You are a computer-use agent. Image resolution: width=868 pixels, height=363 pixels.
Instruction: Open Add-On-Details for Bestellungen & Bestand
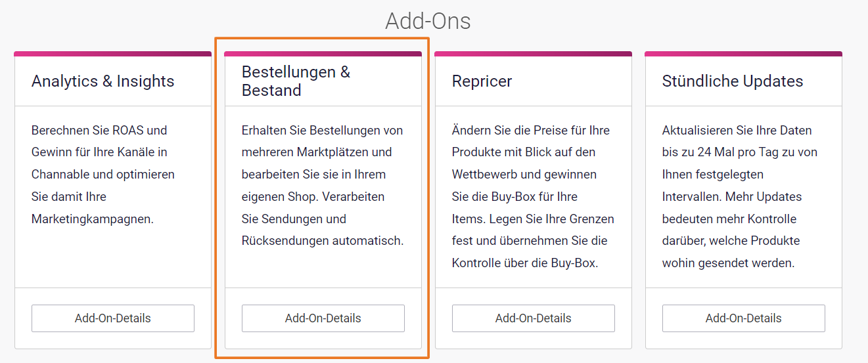tap(323, 318)
